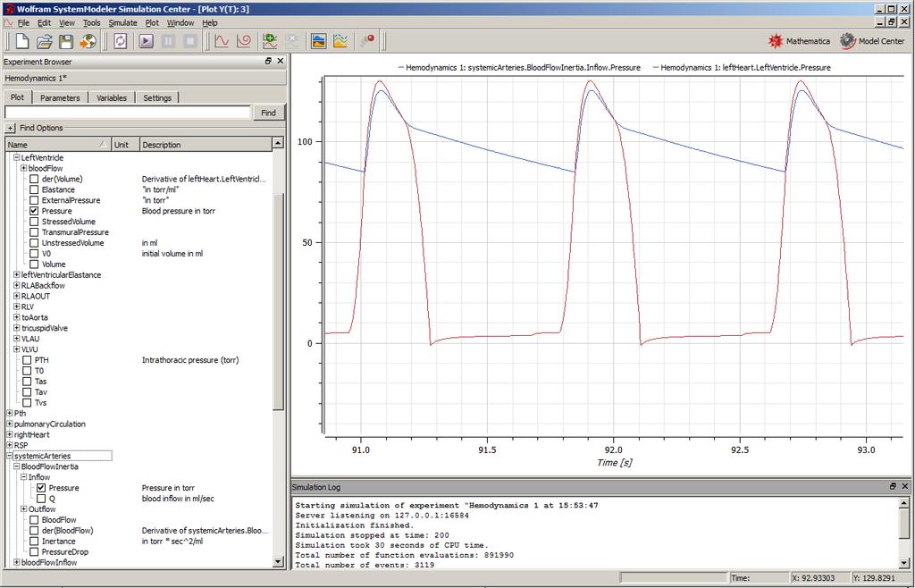Click the red ball animation icon
Screen dimensions: 915x588
[367, 41]
